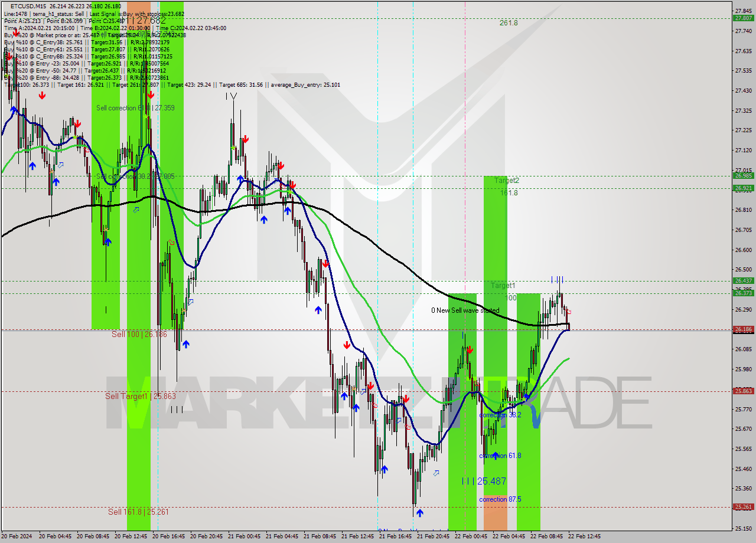Click the 25.150 price scale value
The height and width of the screenshot is (543, 756).
click(744, 528)
